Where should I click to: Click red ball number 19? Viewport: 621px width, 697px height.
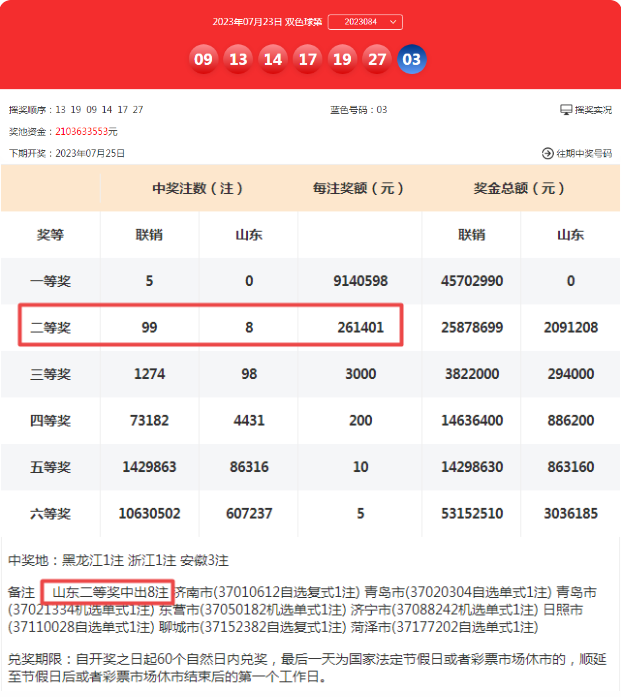click(x=342, y=59)
